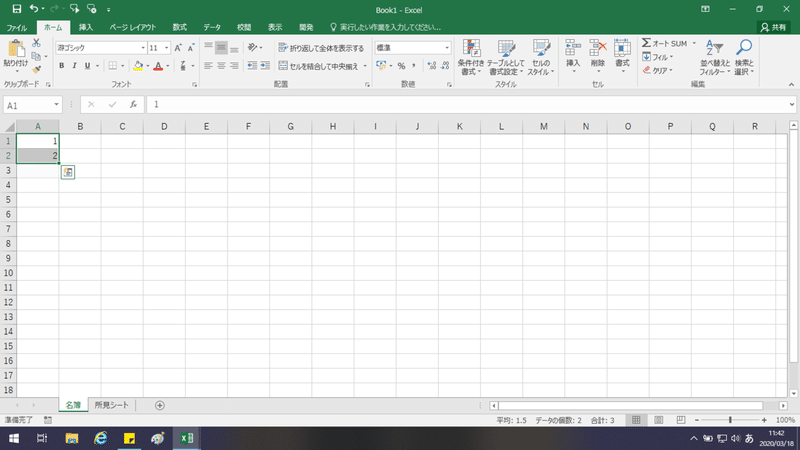Switch to the 挿入 ribbon tab
Image resolution: width=800 pixels, height=450 pixels.
[86, 28]
